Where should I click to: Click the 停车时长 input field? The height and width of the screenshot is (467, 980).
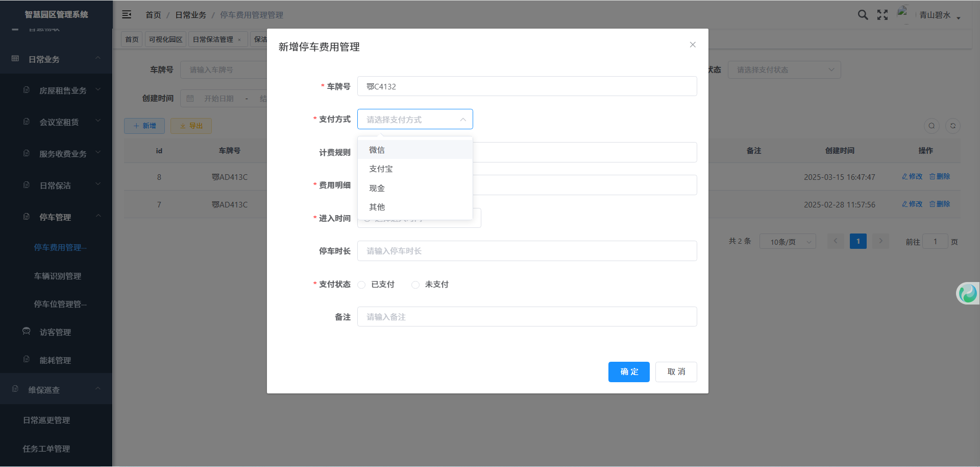pos(527,251)
